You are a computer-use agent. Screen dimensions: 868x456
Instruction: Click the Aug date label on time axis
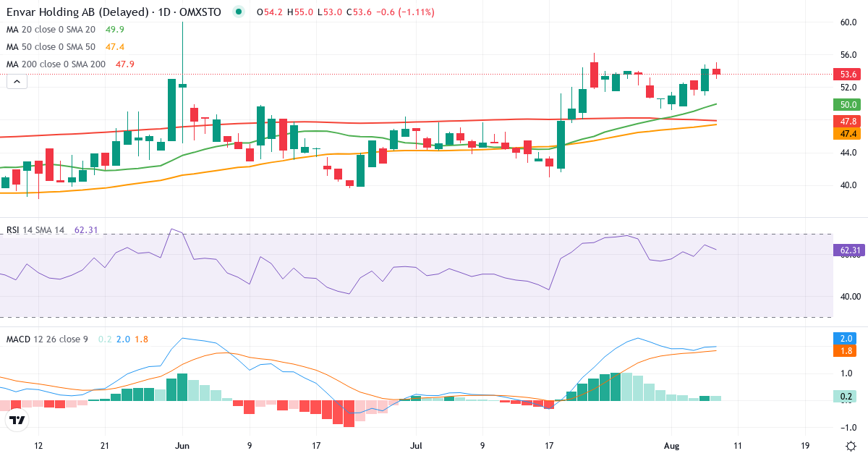point(672,446)
